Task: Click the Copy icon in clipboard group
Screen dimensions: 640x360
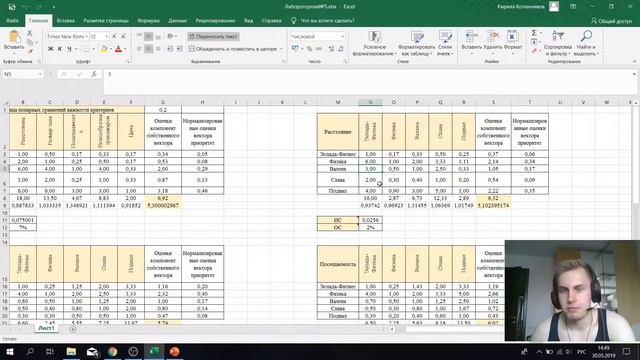Action: 29,42
